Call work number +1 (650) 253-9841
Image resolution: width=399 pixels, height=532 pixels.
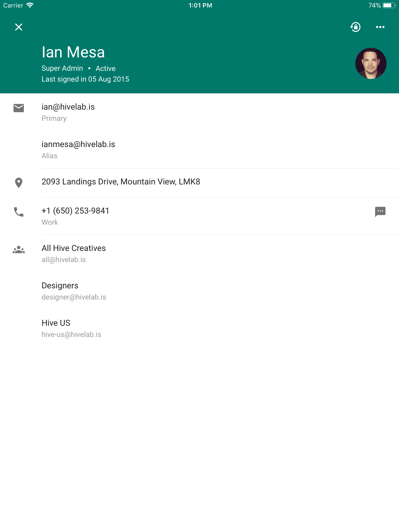(75, 211)
